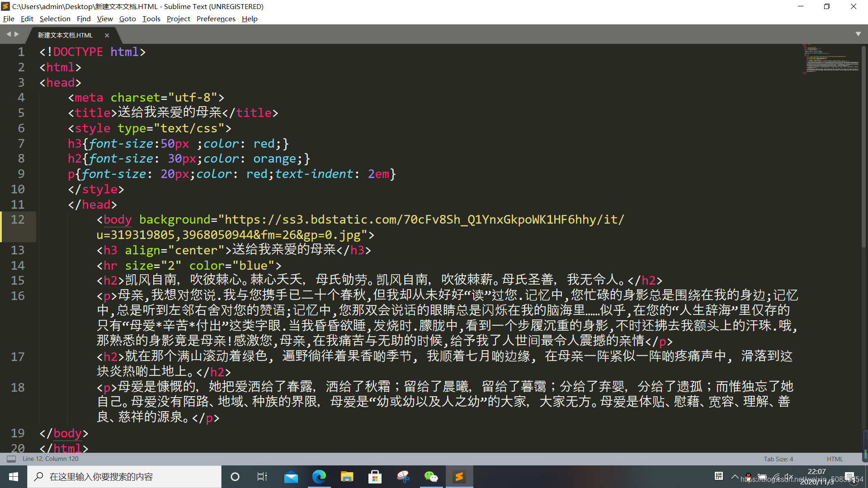
Task: Click line number 1 in gutter
Action: tap(21, 52)
